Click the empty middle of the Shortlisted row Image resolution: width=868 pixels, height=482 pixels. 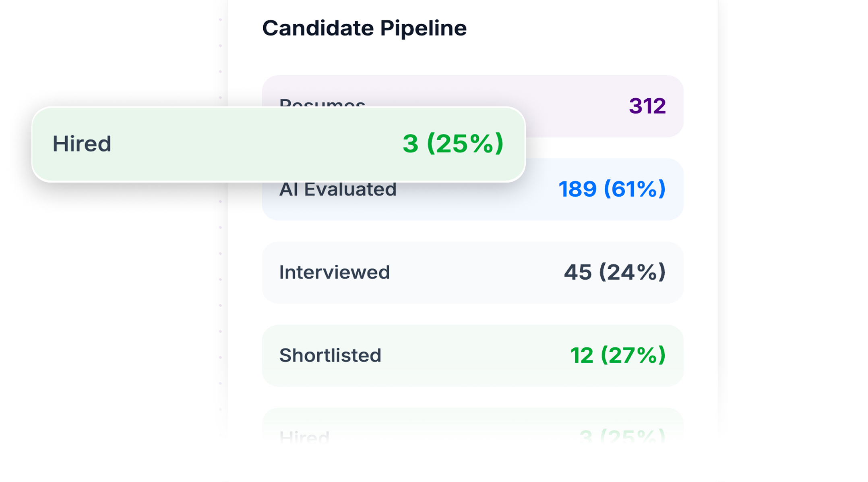[475, 355]
